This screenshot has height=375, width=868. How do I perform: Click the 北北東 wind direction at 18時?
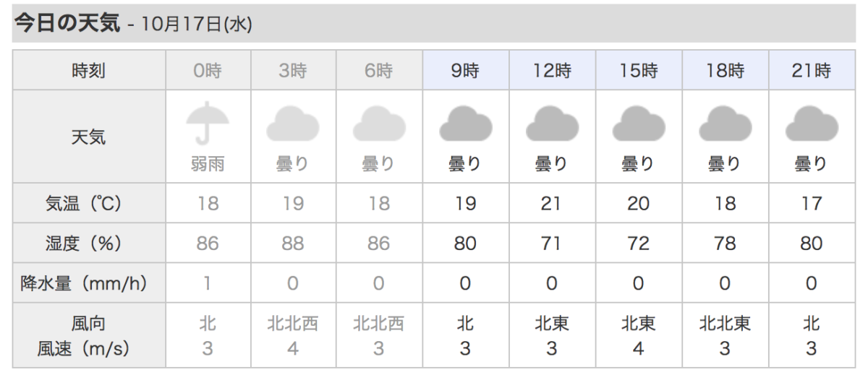(x=725, y=323)
